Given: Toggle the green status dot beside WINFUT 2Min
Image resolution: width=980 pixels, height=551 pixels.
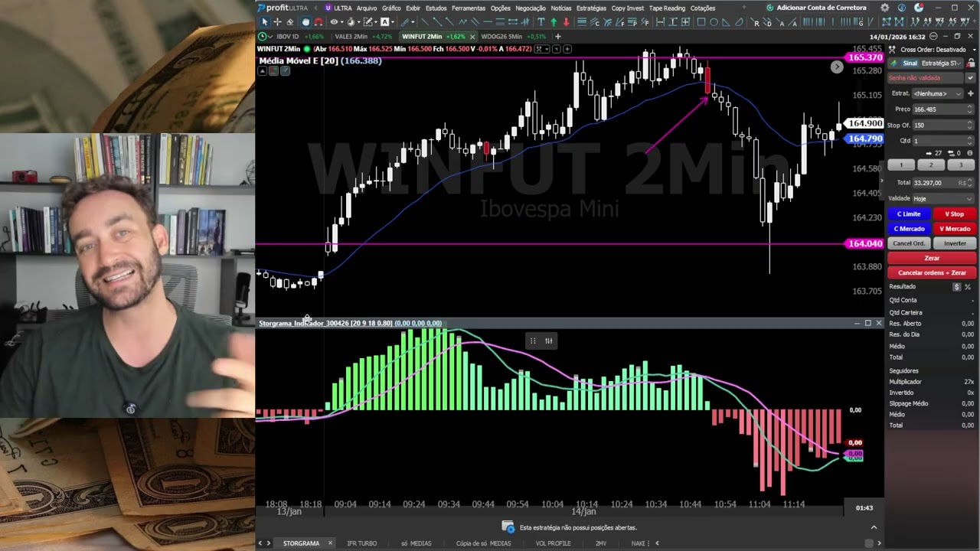Looking at the screenshot, I should 305,49.
